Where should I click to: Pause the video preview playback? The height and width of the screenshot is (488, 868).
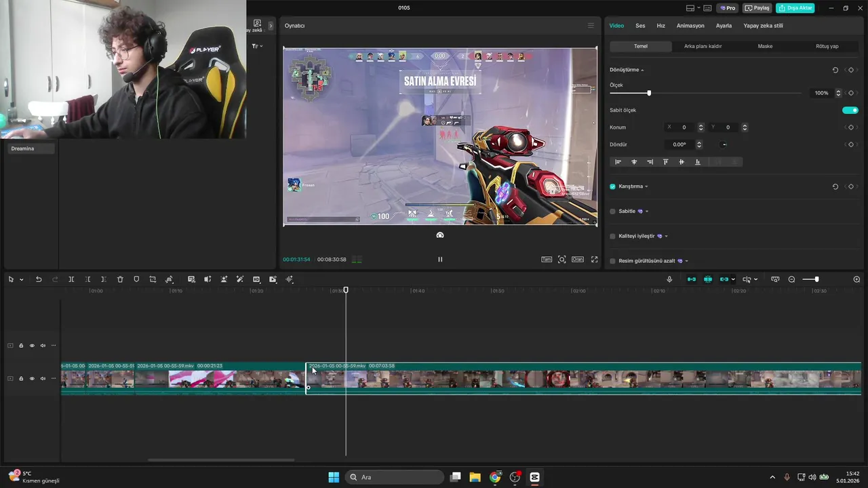[440, 259]
